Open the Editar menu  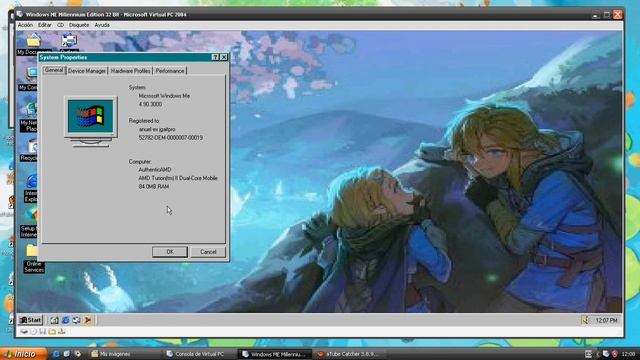44,25
